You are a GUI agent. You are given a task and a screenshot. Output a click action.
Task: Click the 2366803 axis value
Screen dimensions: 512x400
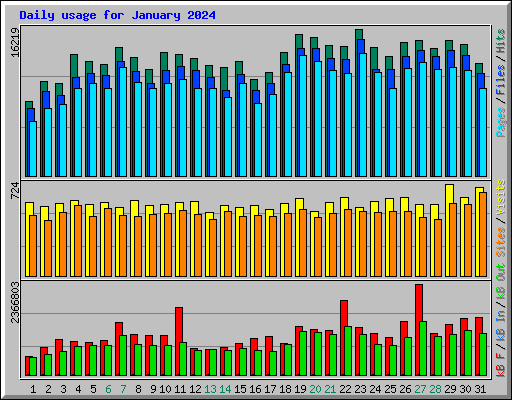(15, 303)
